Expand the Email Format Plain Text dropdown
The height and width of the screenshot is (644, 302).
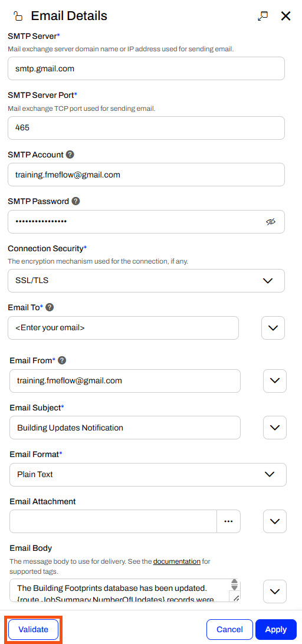148,474
